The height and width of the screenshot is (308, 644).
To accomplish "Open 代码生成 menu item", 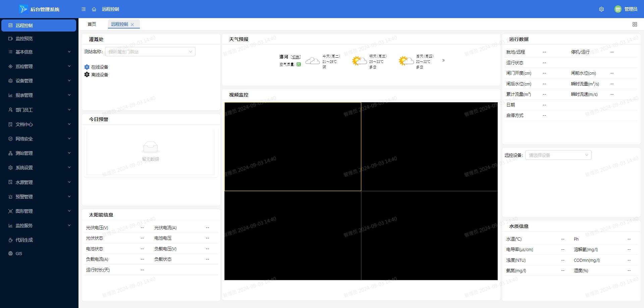I will point(39,240).
